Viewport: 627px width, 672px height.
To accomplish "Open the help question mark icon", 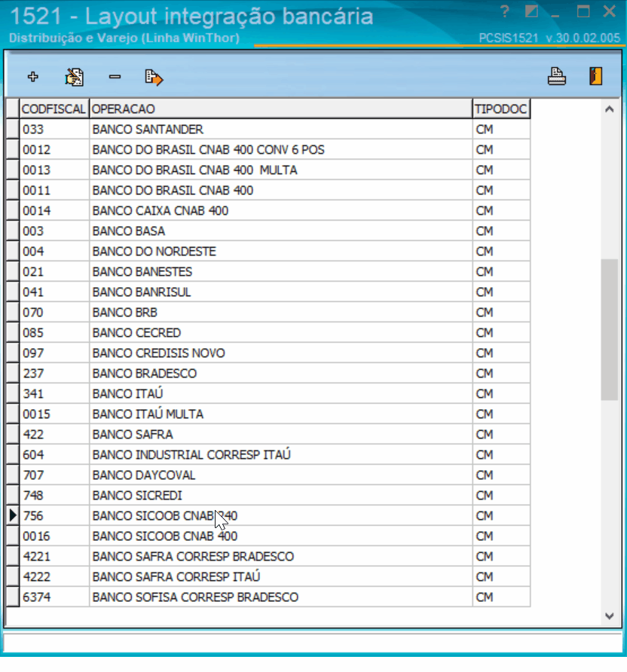I will click(x=505, y=11).
